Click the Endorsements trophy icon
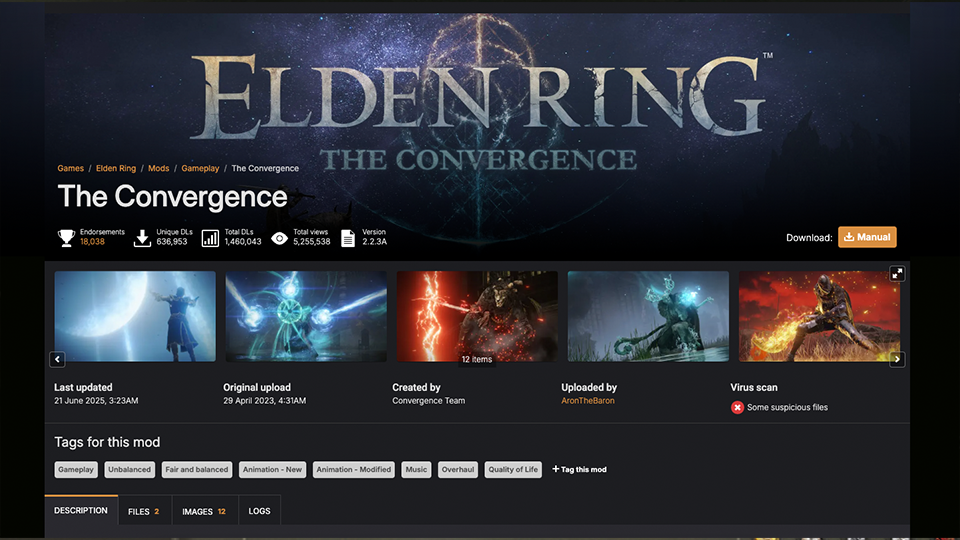 [x=66, y=238]
